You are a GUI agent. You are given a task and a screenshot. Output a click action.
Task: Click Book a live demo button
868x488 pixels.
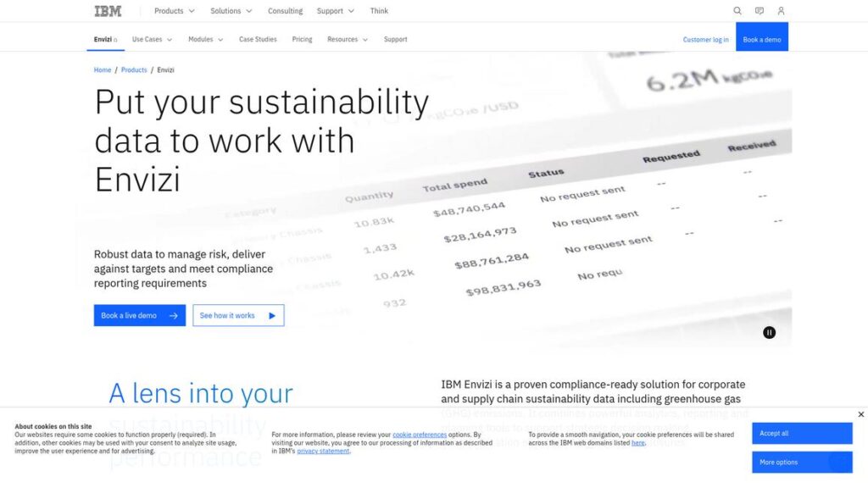pos(140,315)
